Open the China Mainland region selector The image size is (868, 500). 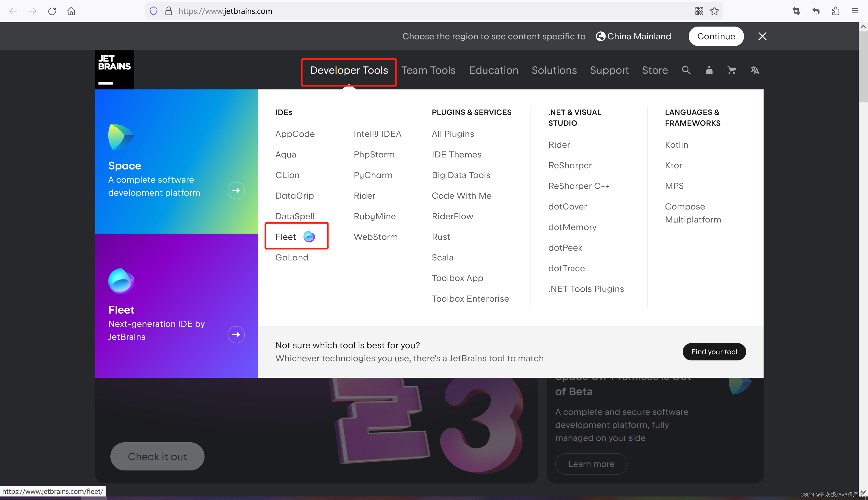point(633,36)
